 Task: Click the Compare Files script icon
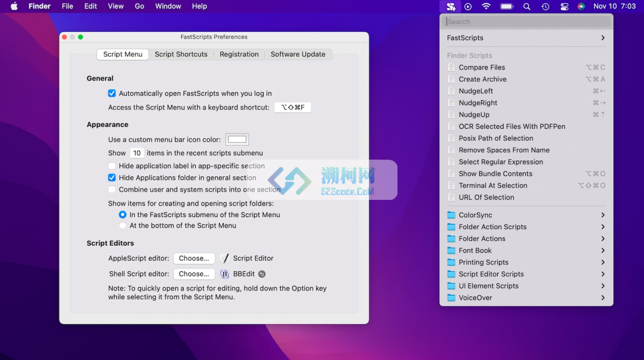[451, 67]
